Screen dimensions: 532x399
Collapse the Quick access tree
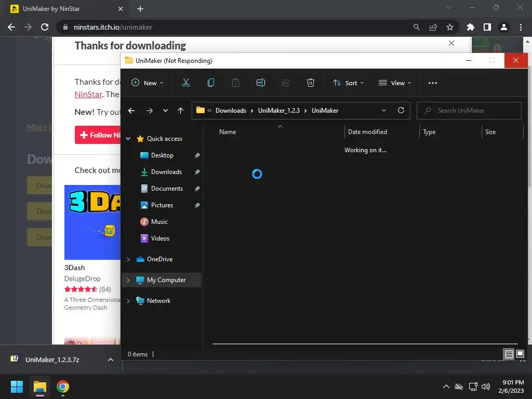[x=128, y=138]
